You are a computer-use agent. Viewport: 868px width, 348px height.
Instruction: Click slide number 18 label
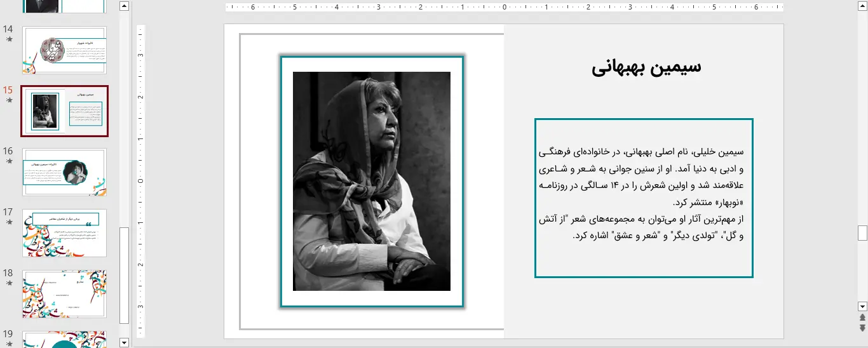click(8, 273)
